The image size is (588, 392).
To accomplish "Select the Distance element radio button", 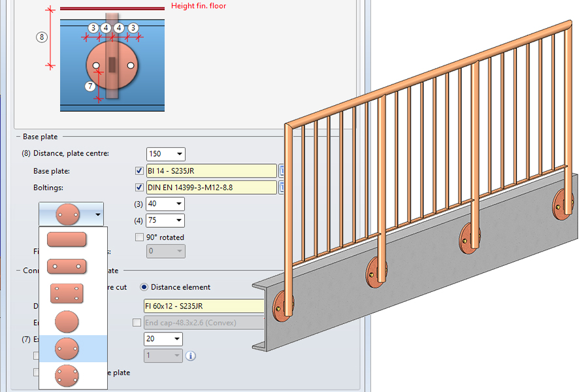I will point(144,287).
